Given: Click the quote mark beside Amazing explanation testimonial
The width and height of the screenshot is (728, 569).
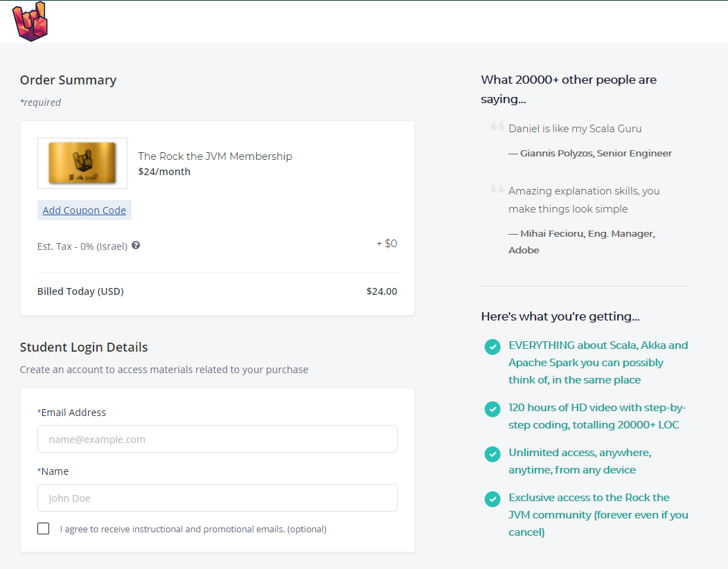Looking at the screenshot, I should click(x=498, y=188).
